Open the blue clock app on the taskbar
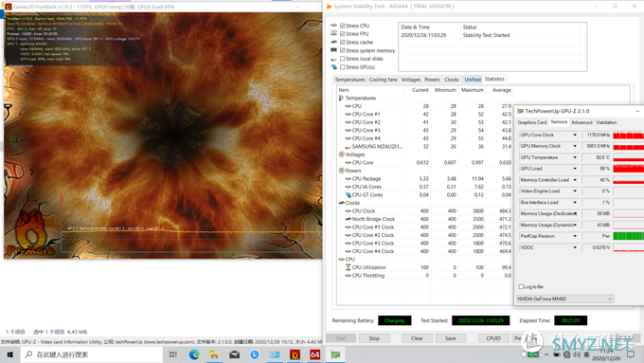 [254, 354]
